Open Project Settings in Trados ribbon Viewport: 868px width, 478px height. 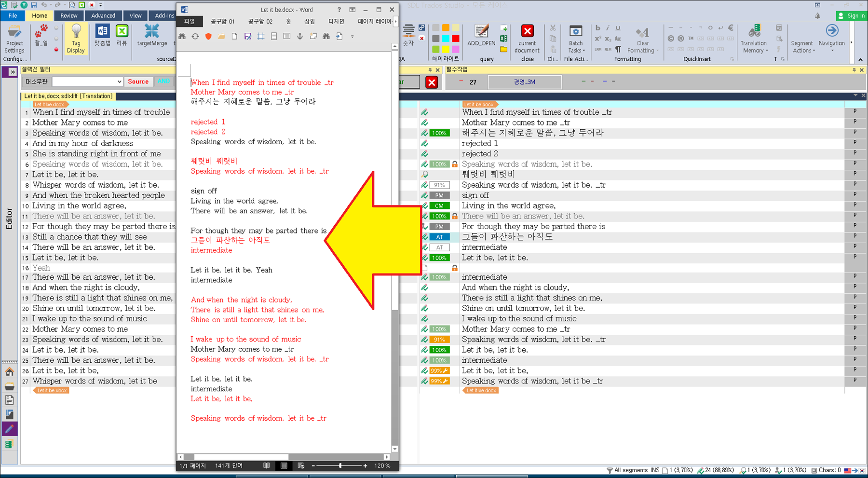(14, 39)
